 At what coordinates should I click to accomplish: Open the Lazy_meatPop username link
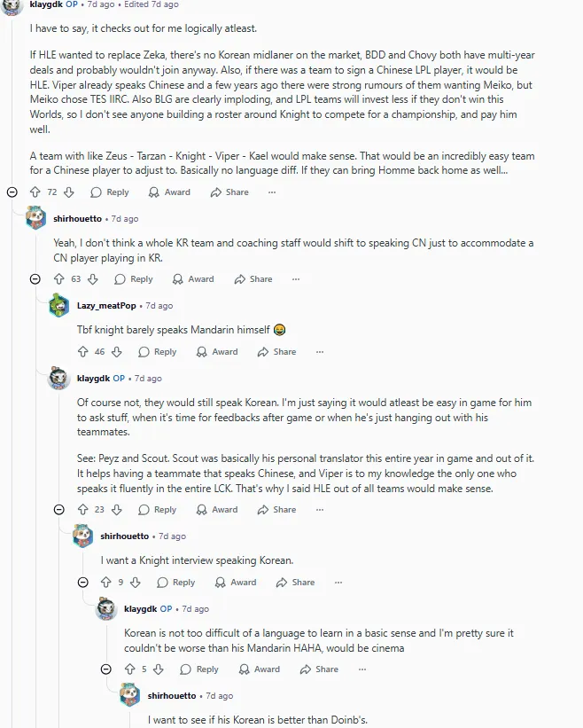[106, 306]
